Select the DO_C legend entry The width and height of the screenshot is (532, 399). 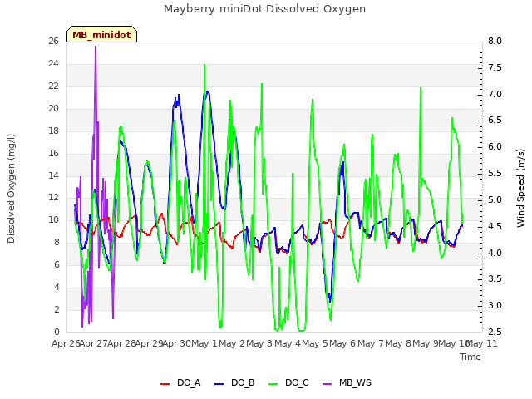(x=288, y=383)
